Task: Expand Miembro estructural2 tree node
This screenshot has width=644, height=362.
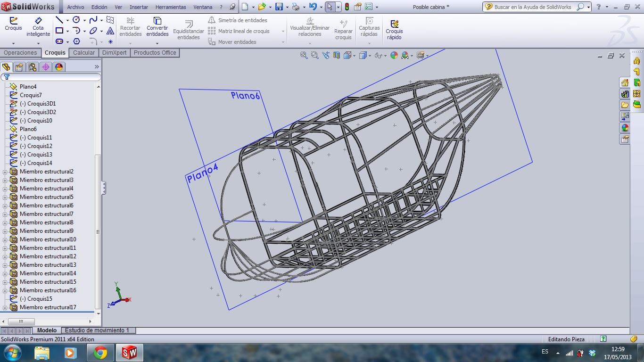Action: click(5, 172)
